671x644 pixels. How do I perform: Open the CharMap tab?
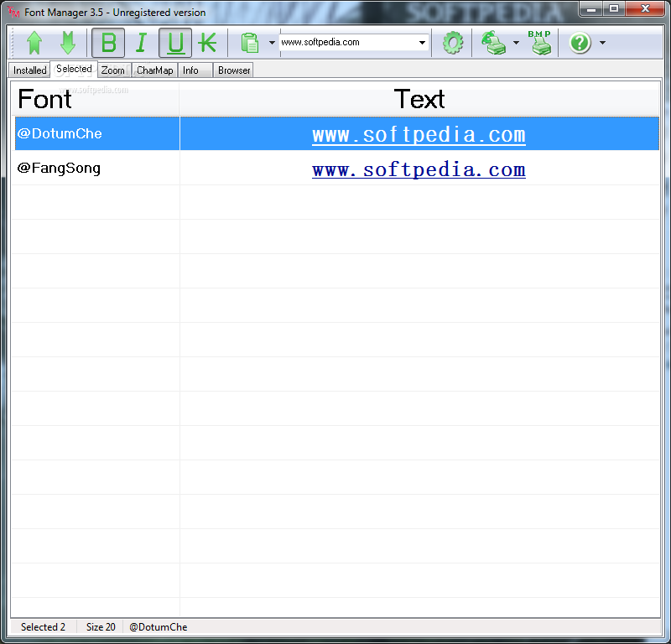click(155, 70)
